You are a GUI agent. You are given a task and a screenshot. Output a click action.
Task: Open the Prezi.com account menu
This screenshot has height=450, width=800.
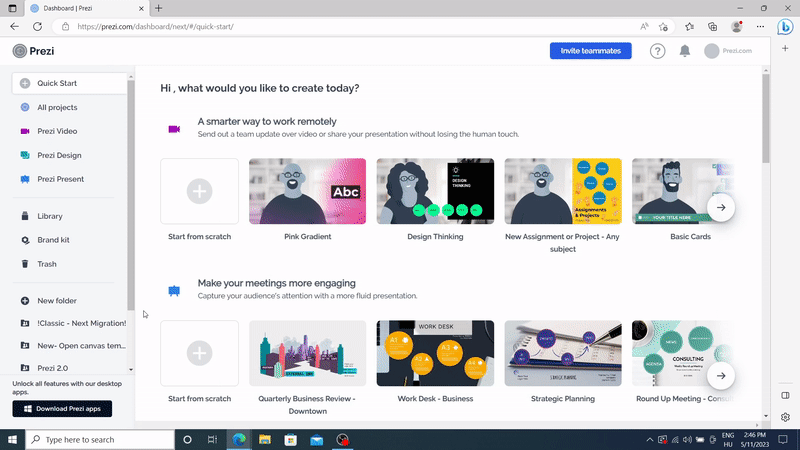point(727,51)
